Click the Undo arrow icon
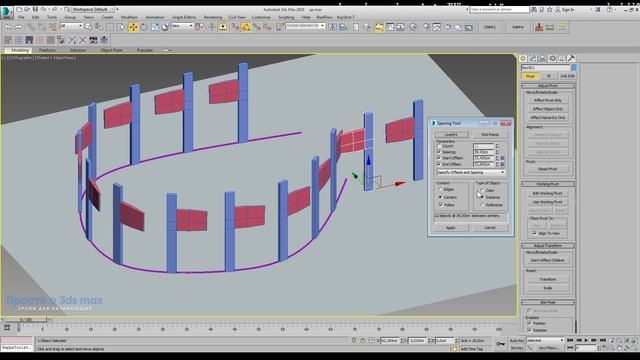Viewport: 640px width, 360px height. [x=8, y=27]
